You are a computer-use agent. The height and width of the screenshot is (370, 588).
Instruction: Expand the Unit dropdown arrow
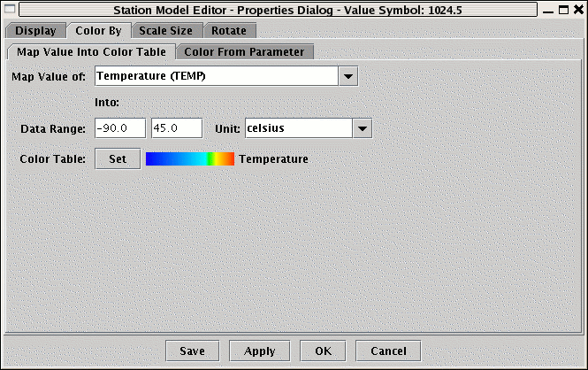[x=362, y=129]
